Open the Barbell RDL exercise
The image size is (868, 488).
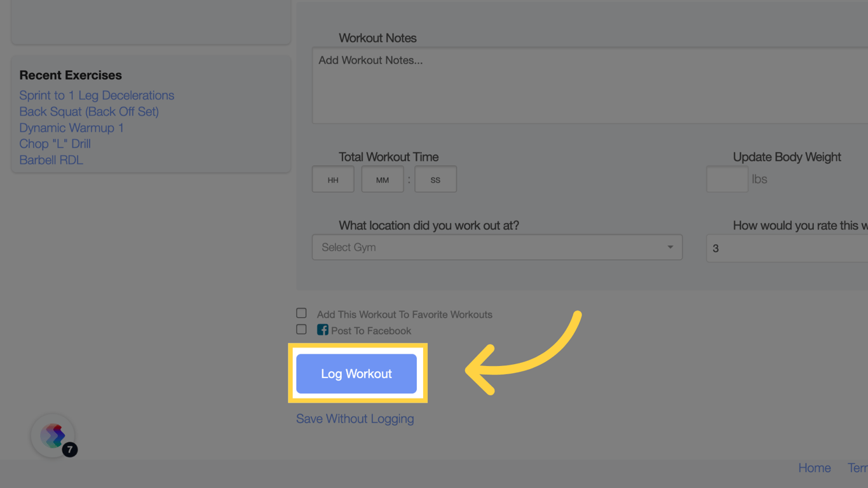51,159
